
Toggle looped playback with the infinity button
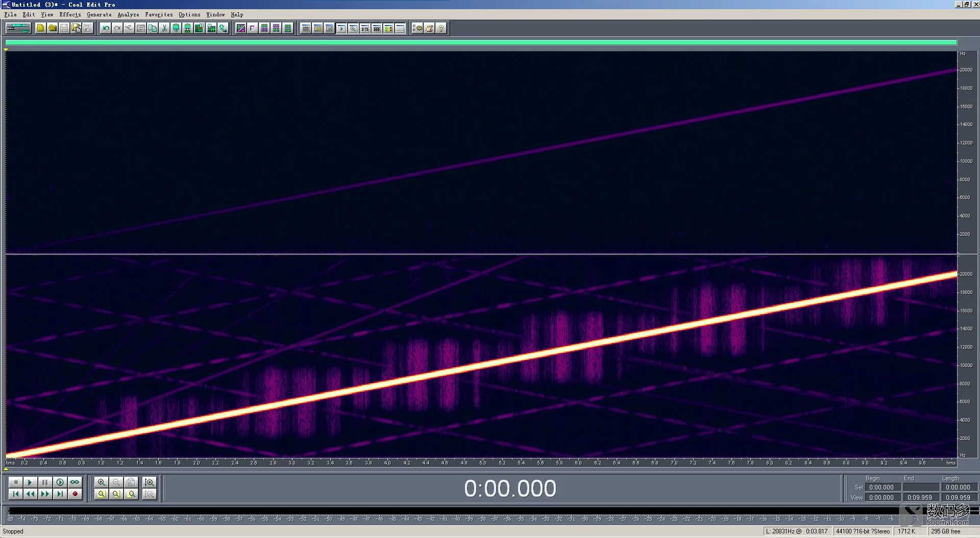click(75, 482)
